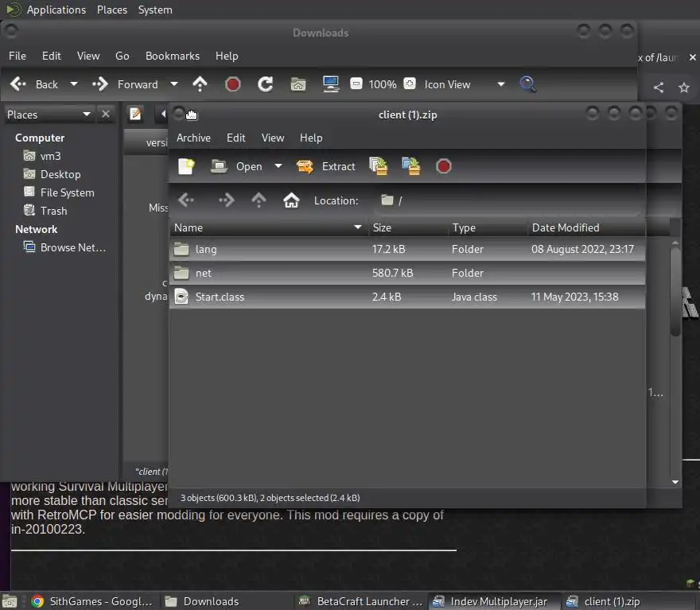
Task: Click the lang folder icon
Action: coord(181,249)
